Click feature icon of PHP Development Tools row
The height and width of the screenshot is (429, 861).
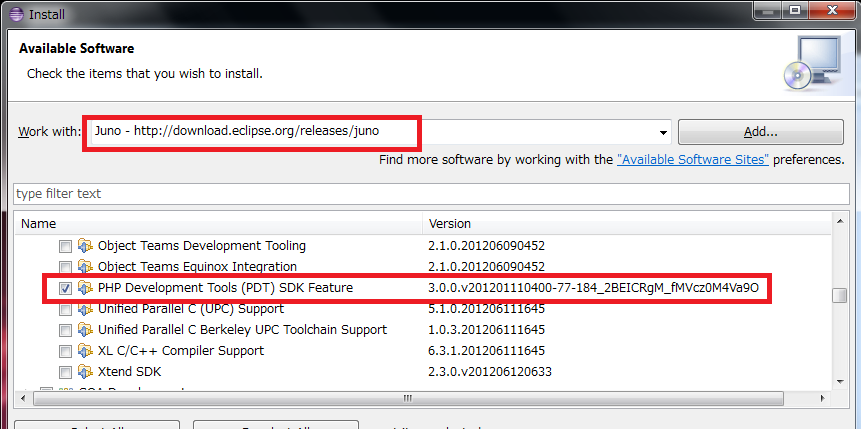[x=85, y=288]
